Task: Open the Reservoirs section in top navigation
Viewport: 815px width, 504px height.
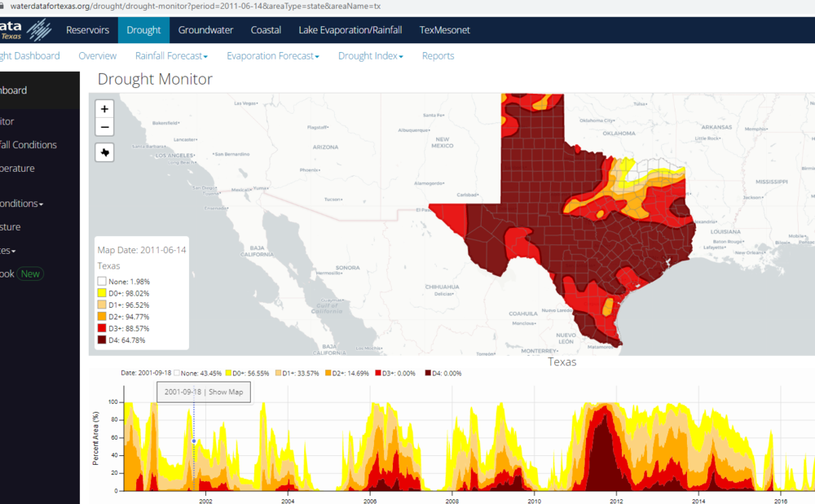Action: point(87,30)
